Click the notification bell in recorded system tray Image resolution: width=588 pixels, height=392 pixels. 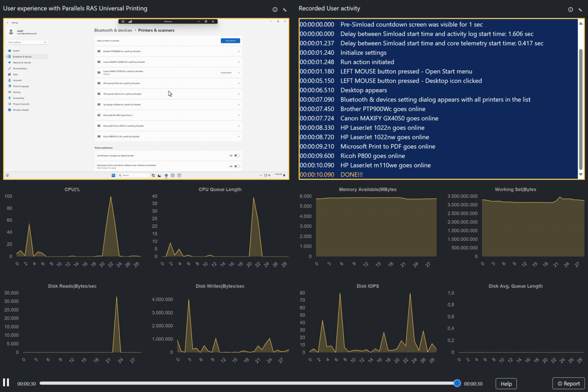[284, 175]
